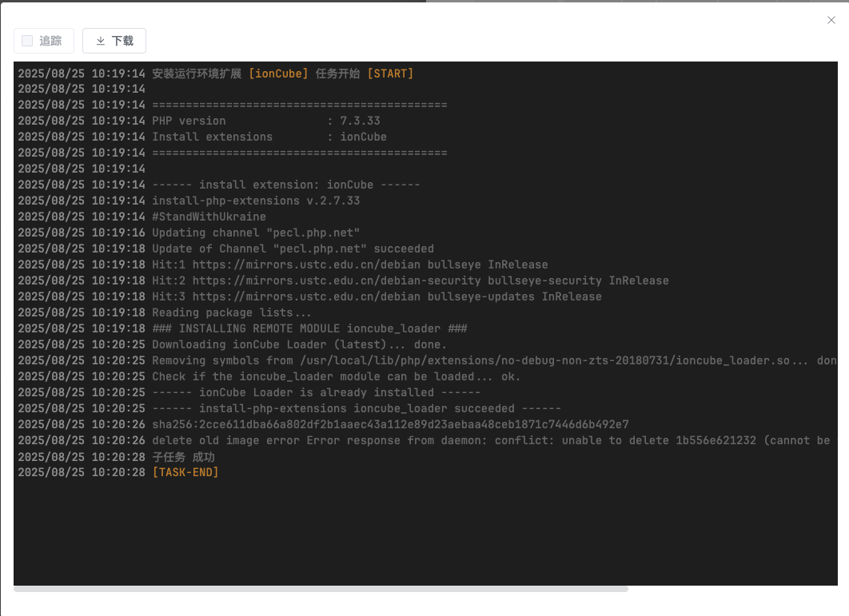This screenshot has width=849, height=616.
Task: Enable the 追踪 (tail) checkbox
Action: pyautogui.click(x=27, y=41)
